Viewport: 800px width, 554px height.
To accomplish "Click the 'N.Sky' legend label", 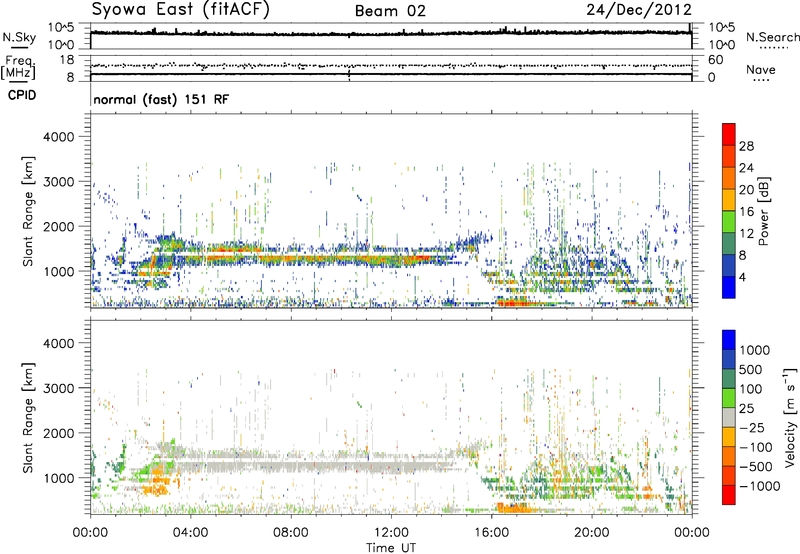I will (19, 37).
